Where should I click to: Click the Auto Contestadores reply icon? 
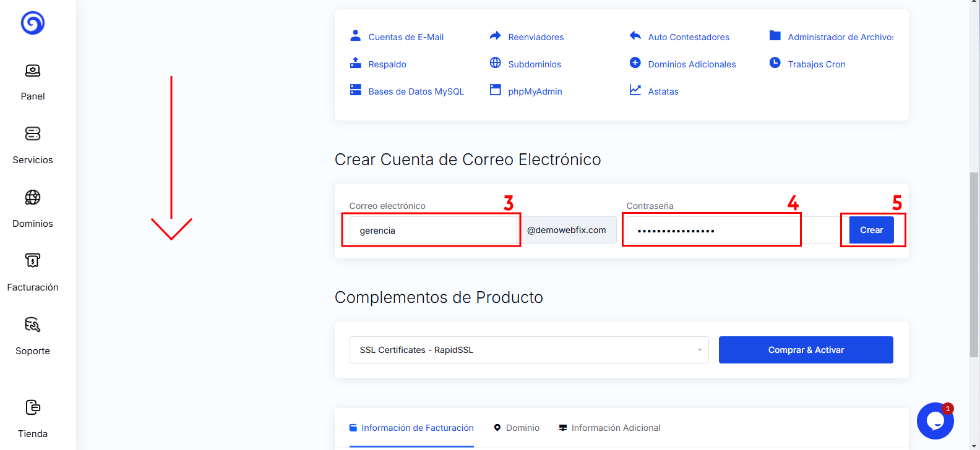[635, 35]
